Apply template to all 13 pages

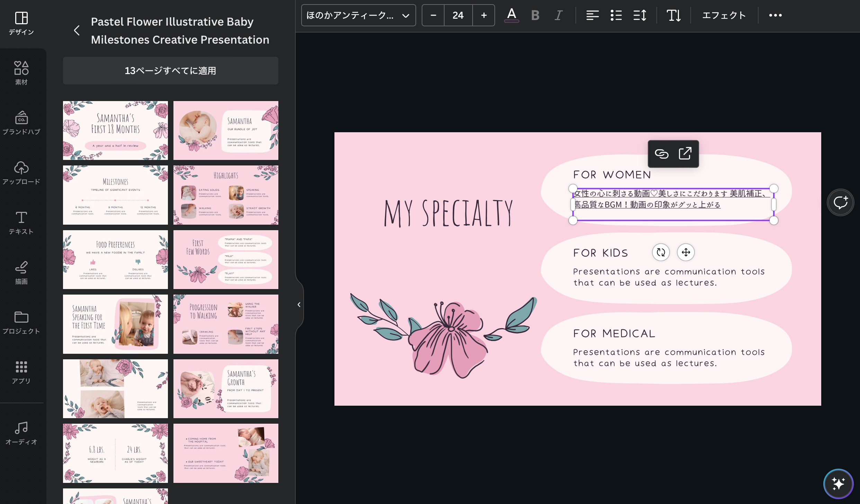point(170,71)
